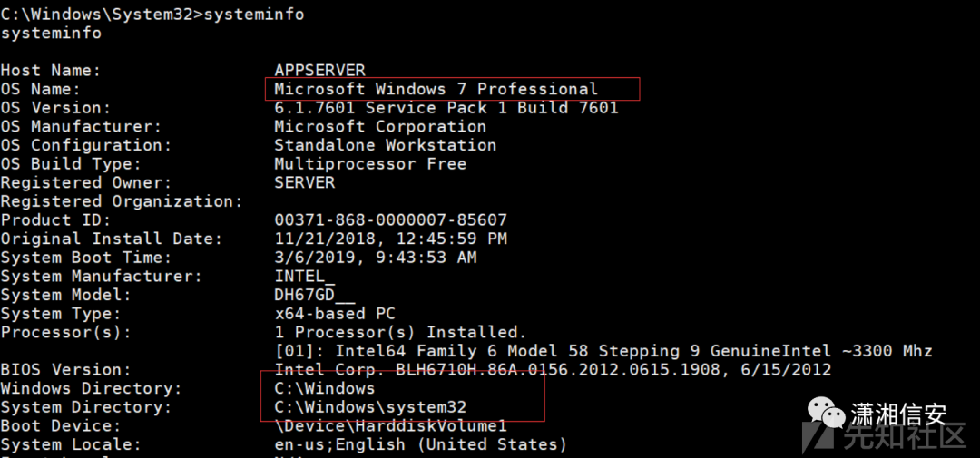Click the systeminfo command on the prompt line
The height and width of the screenshot is (458, 980).
[254, 15]
